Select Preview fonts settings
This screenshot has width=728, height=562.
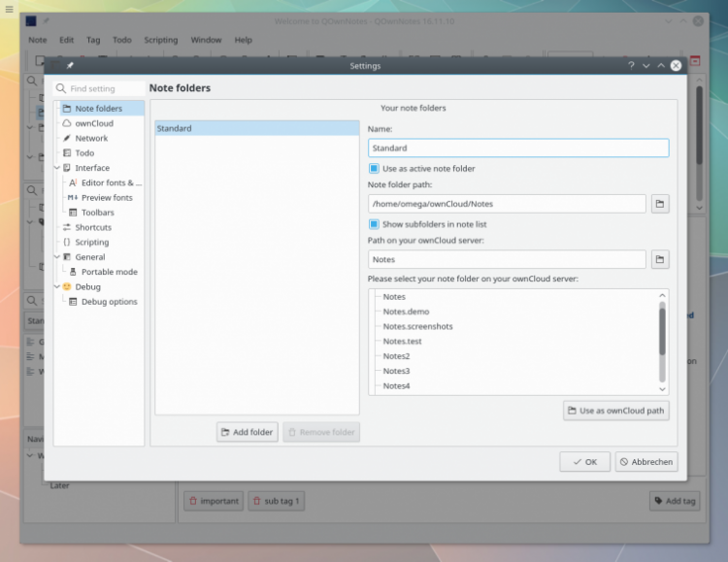click(x=106, y=197)
